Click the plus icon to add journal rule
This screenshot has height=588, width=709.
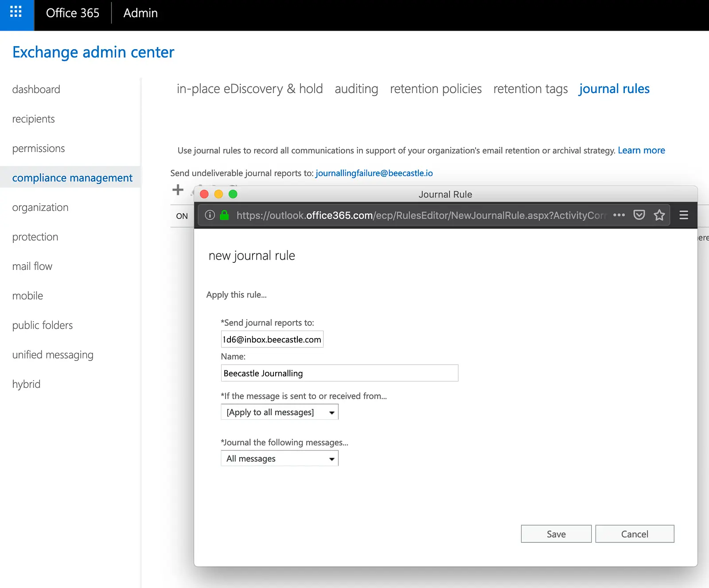pos(178,190)
